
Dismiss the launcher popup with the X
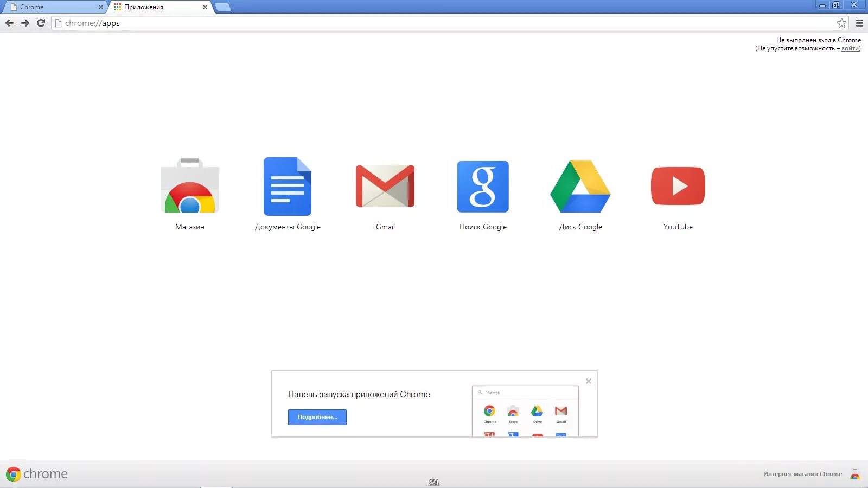[589, 381]
